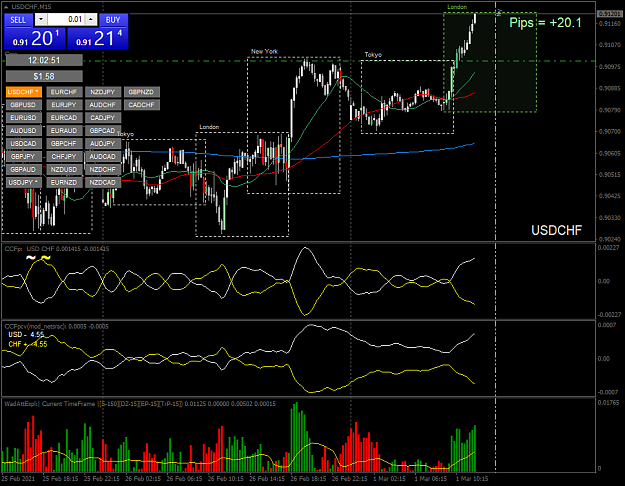Click the large USDCHF chart label
The width and height of the screenshot is (625, 486).
556,230
